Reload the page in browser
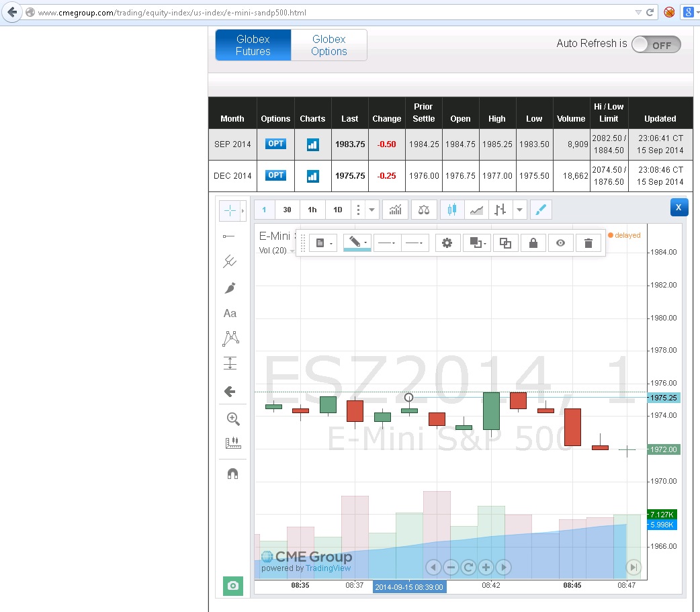 click(x=650, y=13)
